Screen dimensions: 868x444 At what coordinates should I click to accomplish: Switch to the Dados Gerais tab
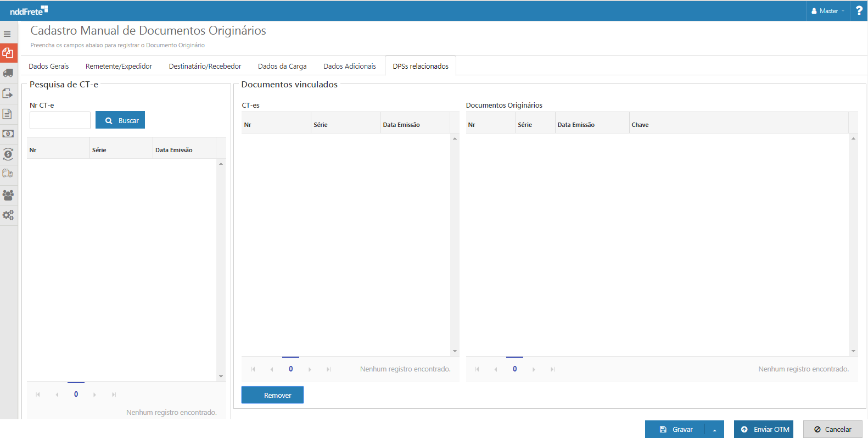pos(49,66)
